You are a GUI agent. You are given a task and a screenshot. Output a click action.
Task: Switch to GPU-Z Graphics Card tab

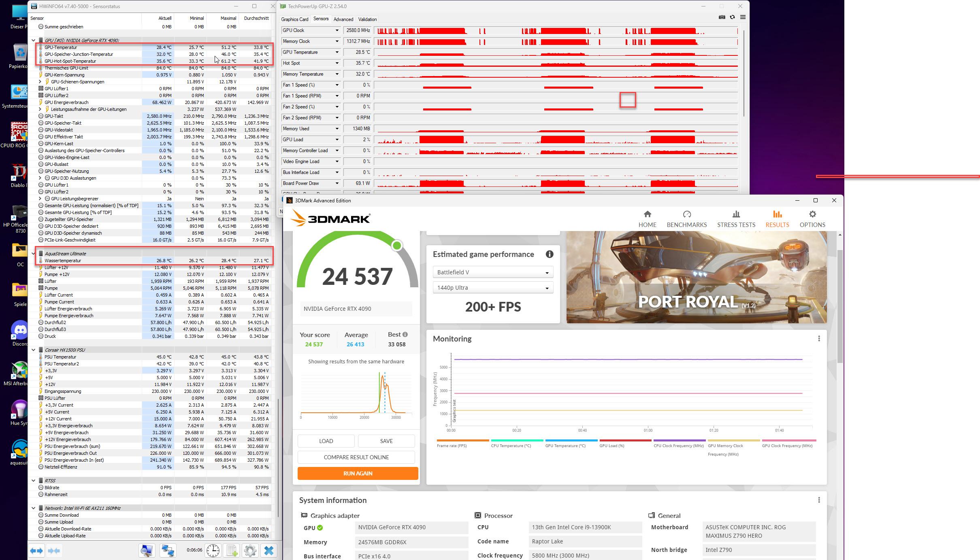pyautogui.click(x=294, y=19)
